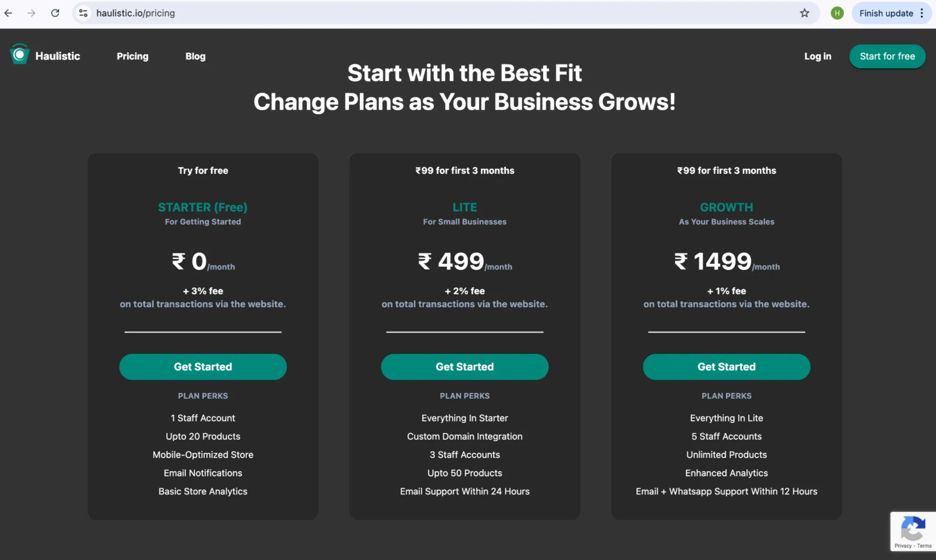Viewport: 936px width, 560px height.
Task: Click the reCAPTCHA badge icon
Action: coord(913,528)
